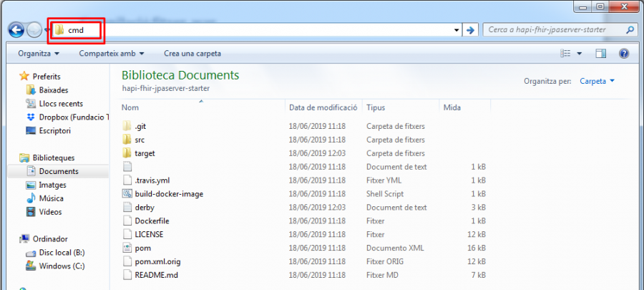This screenshot has height=290, width=644.
Task: Click the Back navigation arrow button
Action: pos(16,30)
